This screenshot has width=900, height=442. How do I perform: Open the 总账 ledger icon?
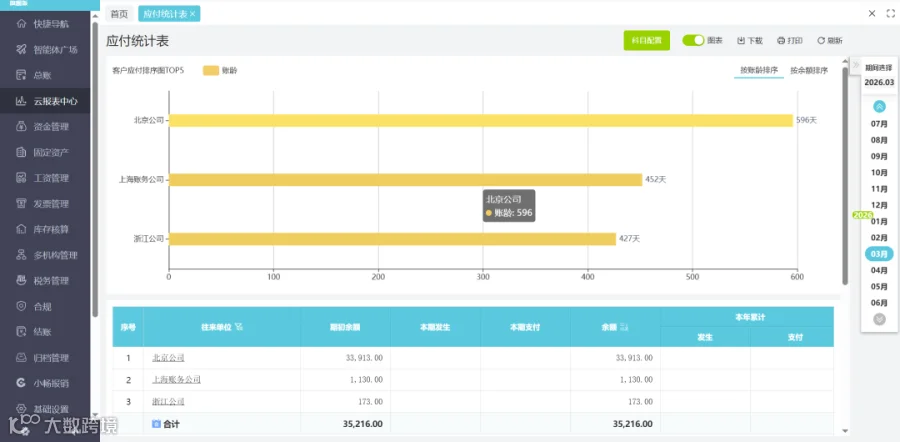pos(21,75)
